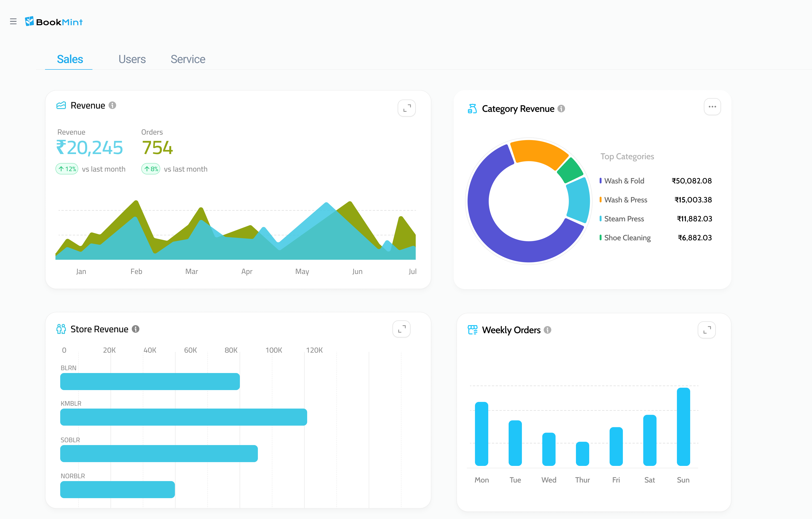Select the 754 orders figure
The height and width of the screenshot is (519, 812).
157,148
